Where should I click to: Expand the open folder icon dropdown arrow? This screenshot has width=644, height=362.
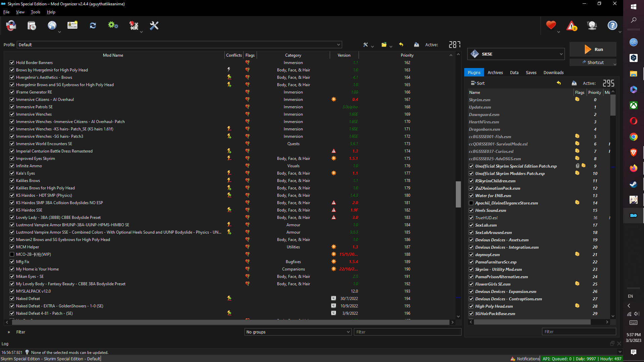pos(391,47)
